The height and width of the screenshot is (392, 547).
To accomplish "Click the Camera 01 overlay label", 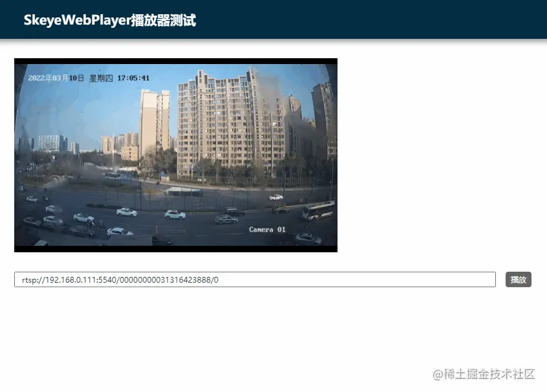I will click(268, 230).
